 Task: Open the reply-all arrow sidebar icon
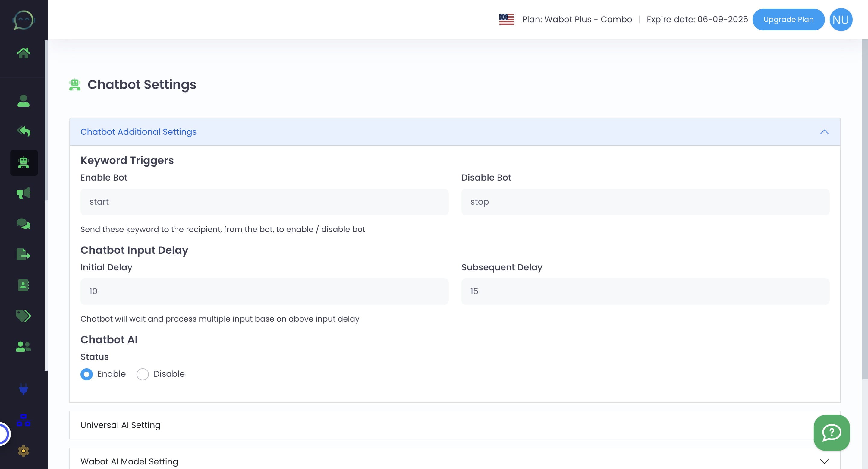pos(23,131)
